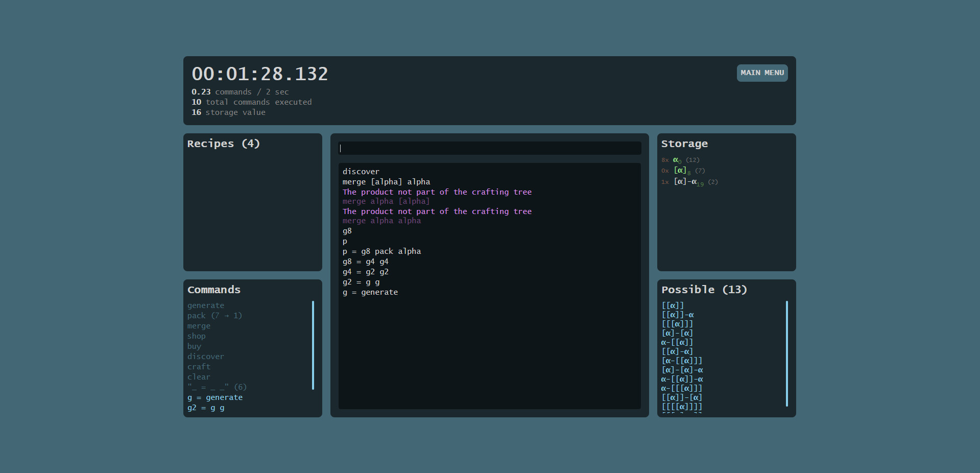Select the merge command
980x473 pixels.
pyautogui.click(x=199, y=326)
